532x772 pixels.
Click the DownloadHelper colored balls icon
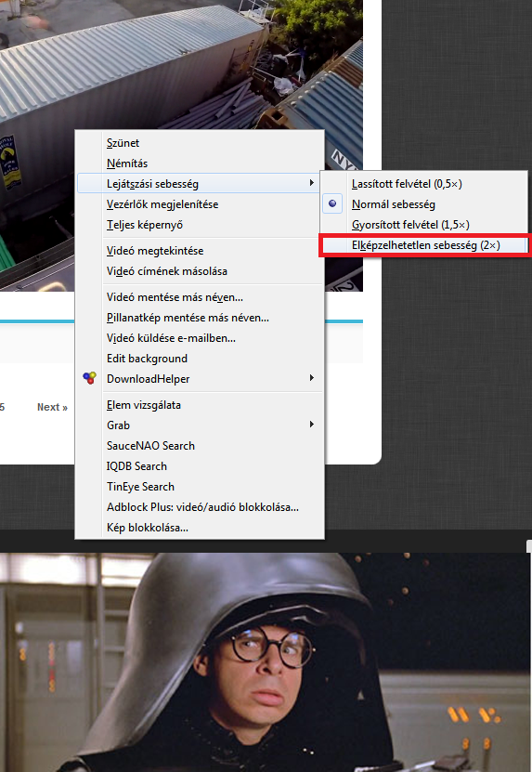[x=89, y=378]
